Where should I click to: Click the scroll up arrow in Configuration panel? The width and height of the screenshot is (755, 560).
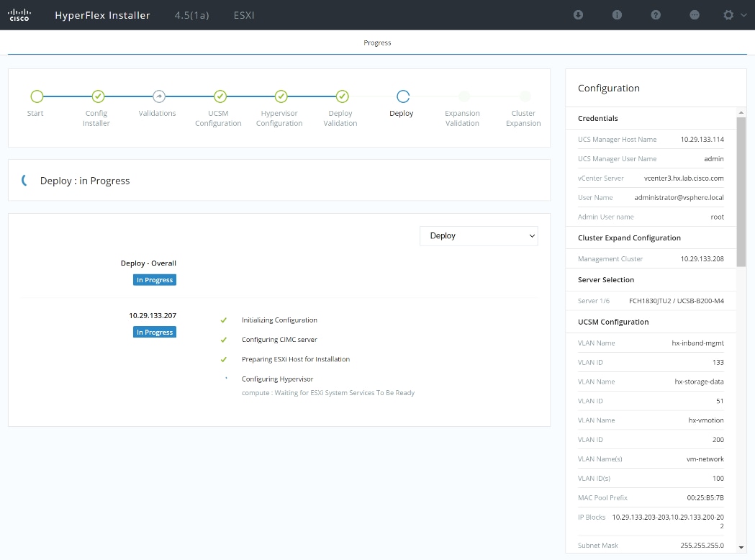tap(741, 112)
